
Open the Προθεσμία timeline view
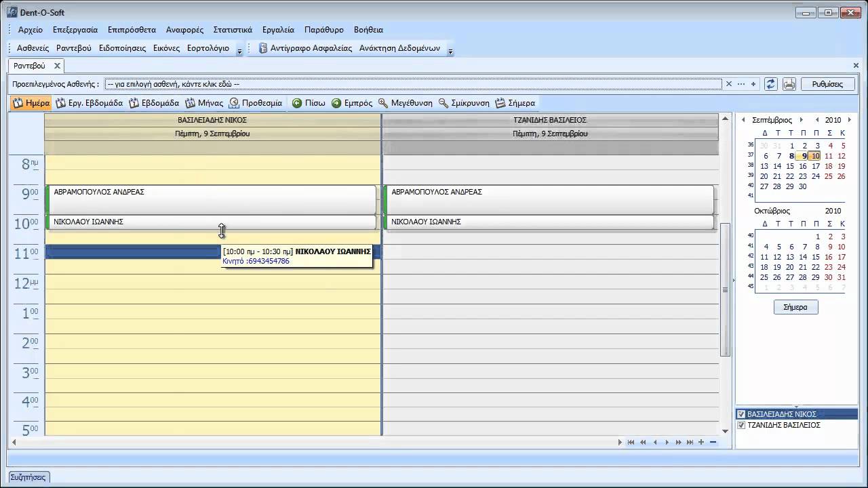255,103
